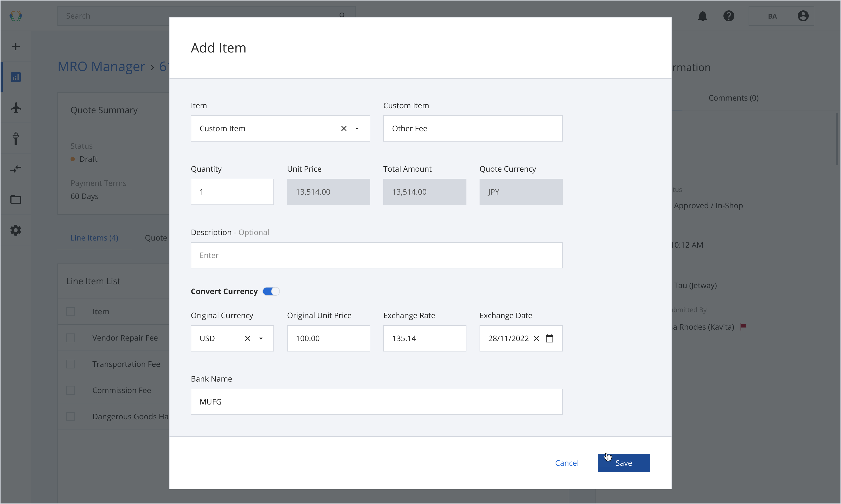The height and width of the screenshot is (504, 841).
Task: Click the red flag next to Rhodes (Kavita)
Action: point(743,327)
